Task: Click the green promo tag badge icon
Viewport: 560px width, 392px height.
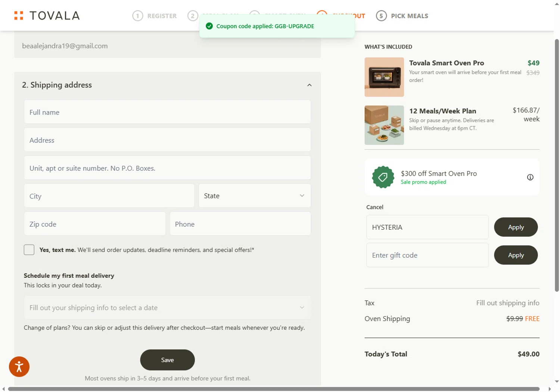Action: (x=383, y=177)
